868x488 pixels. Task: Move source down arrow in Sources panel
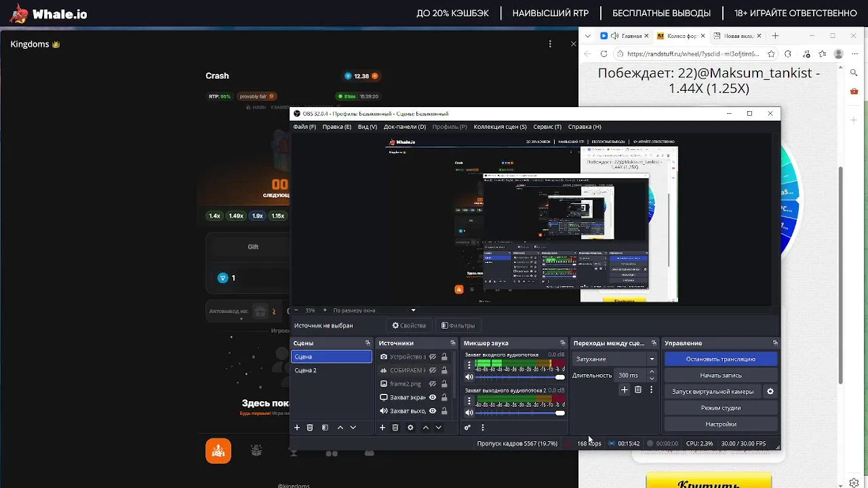pyautogui.click(x=438, y=428)
